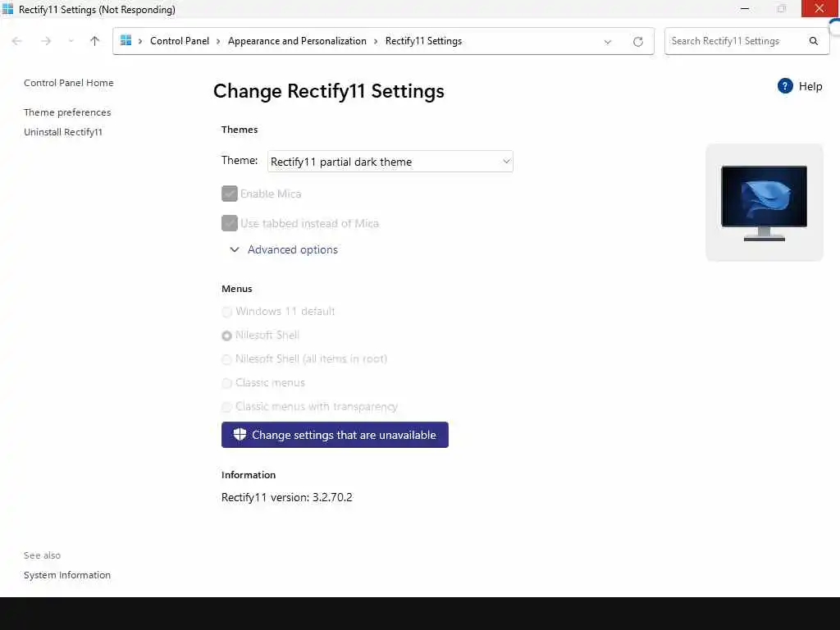Expand chevron after Control Panel breadcrumb
The image size is (840, 630).
[x=218, y=41]
